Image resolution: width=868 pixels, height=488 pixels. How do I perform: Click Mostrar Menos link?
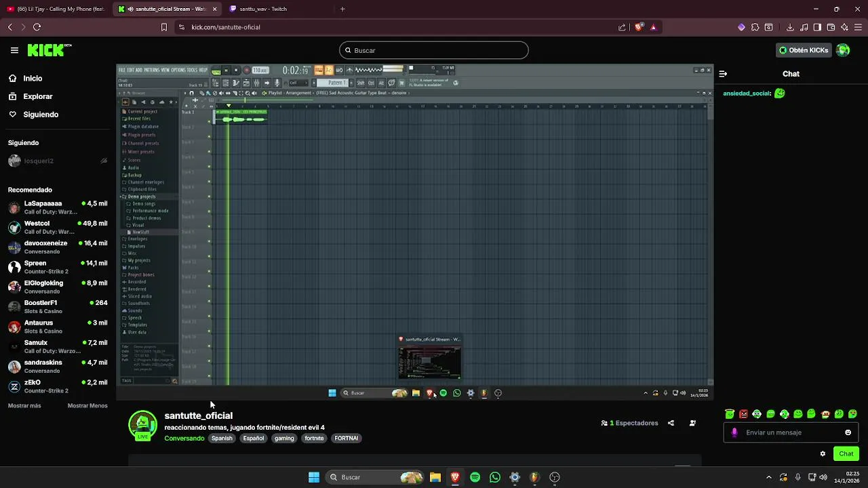(87, 405)
